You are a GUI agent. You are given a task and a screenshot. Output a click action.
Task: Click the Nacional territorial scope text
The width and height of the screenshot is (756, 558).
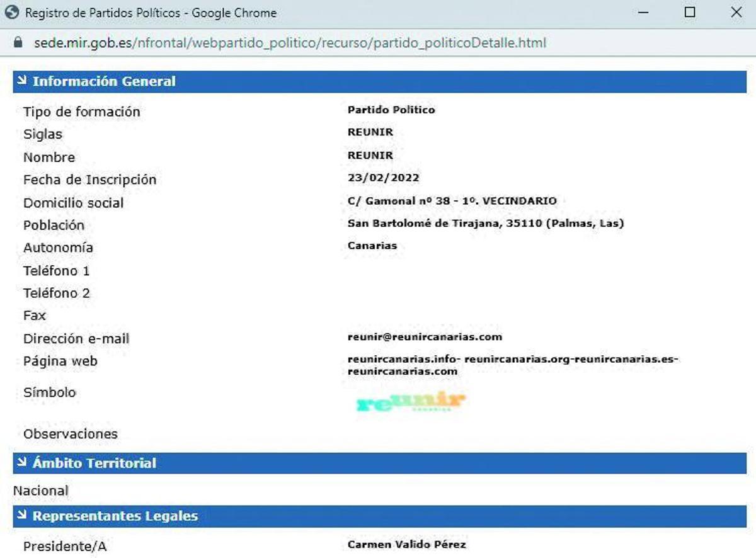41,491
